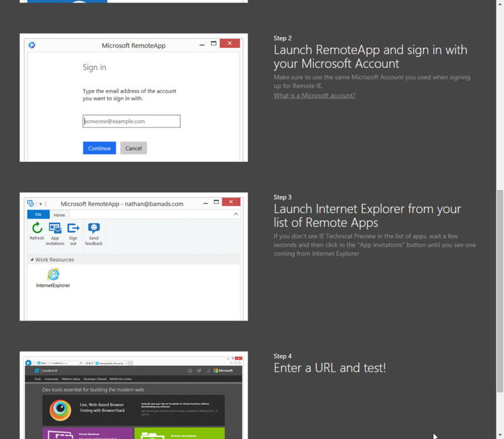Click the page scrollbar thumb
The width and height of the screenshot is (504, 439).
click(500, 291)
